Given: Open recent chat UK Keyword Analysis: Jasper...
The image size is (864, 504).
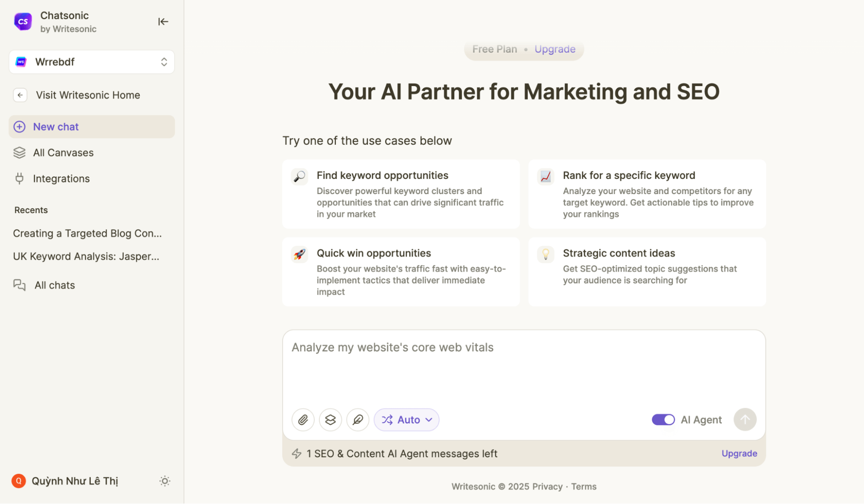Looking at the screenshot, I should (x=86, y=256).
